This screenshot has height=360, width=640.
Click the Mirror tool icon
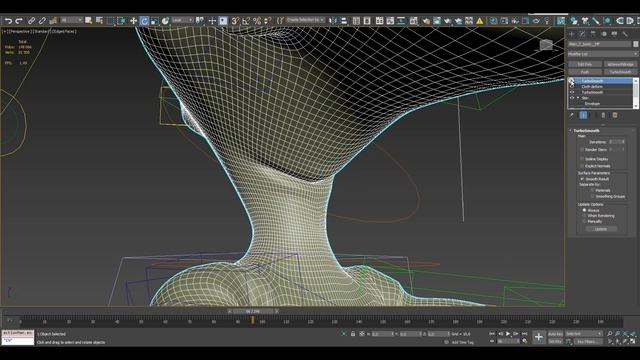[333, 20]
